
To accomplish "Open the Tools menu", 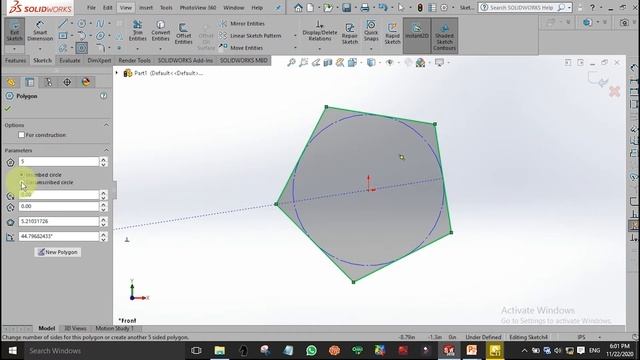I will 166,8.
